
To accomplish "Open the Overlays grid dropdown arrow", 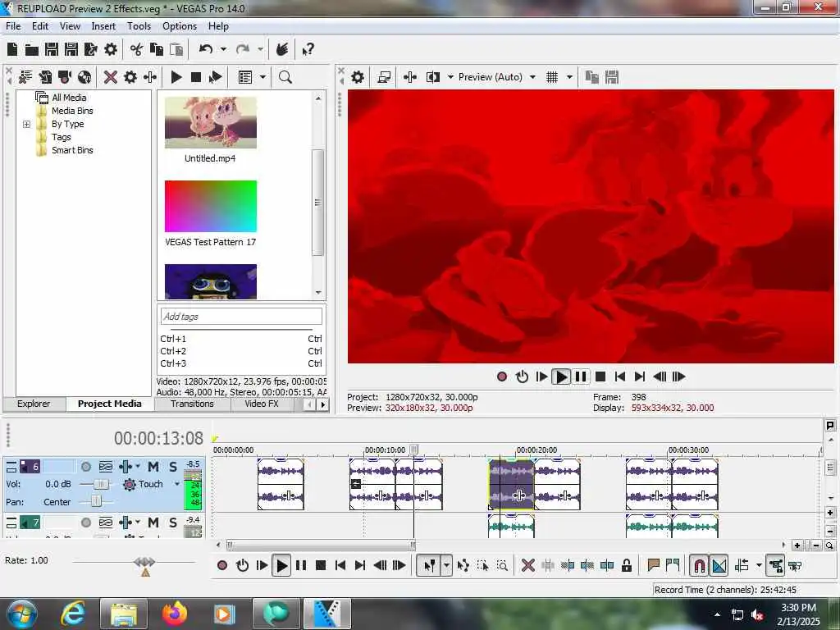I will pos(569,77).
